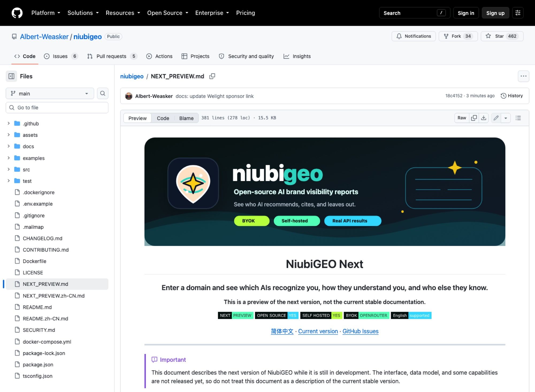Open package.json in the file tree
The image size is (535, 392).
pyautogui.click(x=38, y=364)
